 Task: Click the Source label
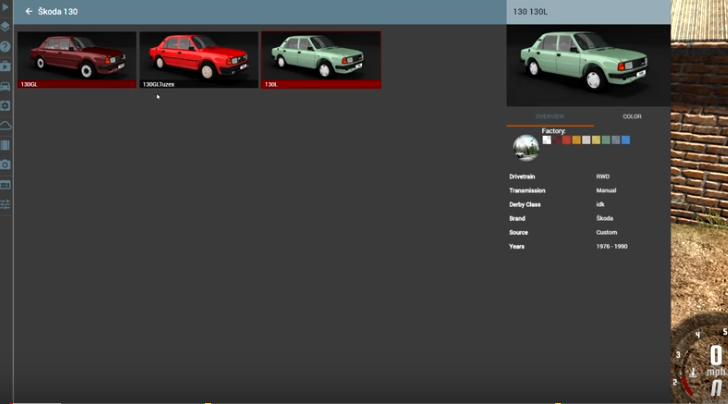click(518, 232)
